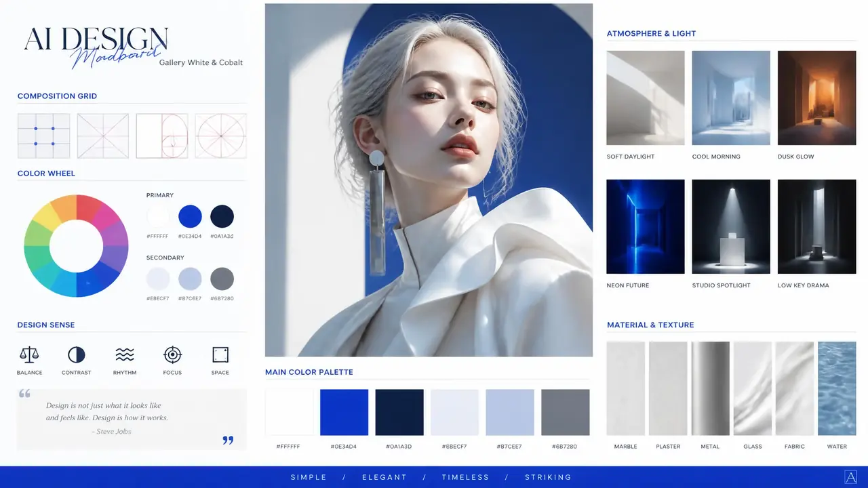Select the Dusk Glow thumbnail
The width and height of the screenshot is (868, 488).
pyautogui.click(x=816, y=98)
